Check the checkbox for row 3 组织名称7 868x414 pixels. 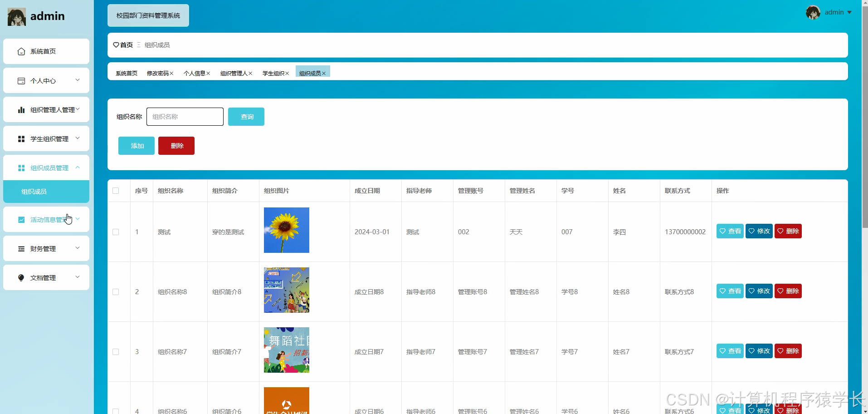coord(116,352)
